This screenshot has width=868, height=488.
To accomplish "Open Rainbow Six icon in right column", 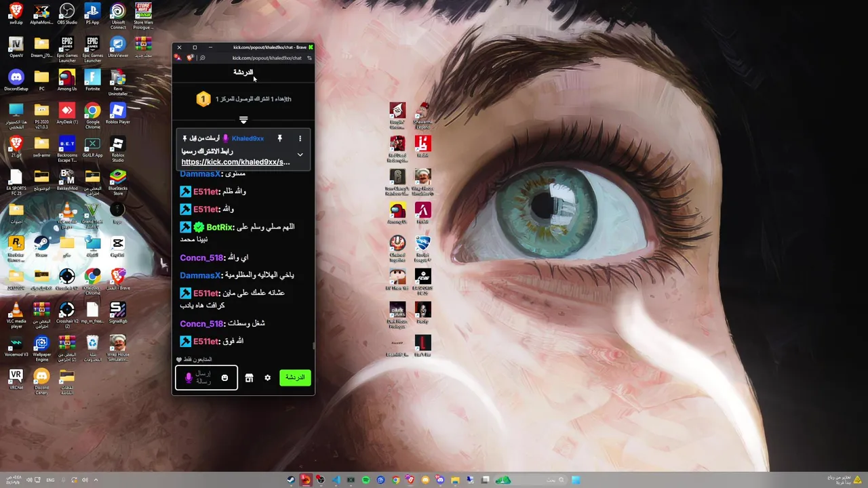I will pyautogui.click(x=397, y=181).
